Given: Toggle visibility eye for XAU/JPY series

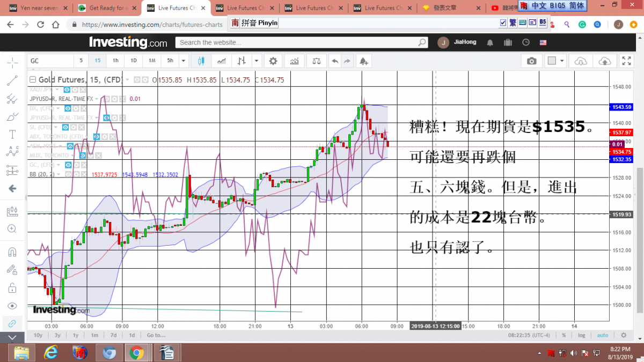Looking at the screenshot, I should (67, 90).
